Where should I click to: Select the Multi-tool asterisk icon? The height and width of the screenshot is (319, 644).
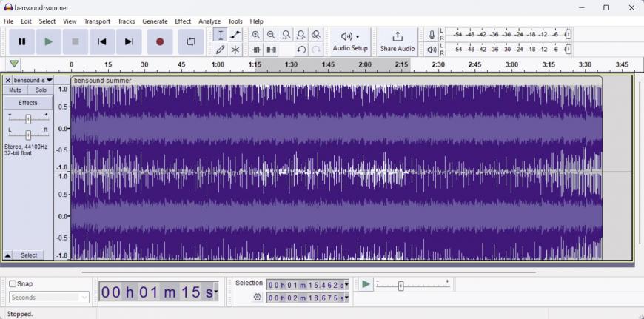point(235,50)
